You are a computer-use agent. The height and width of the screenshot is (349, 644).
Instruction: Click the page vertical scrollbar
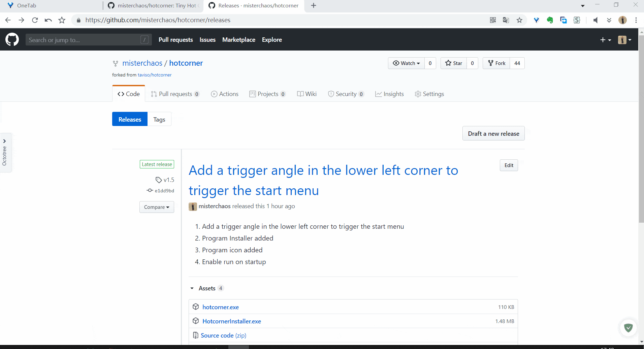click(641, 135)
